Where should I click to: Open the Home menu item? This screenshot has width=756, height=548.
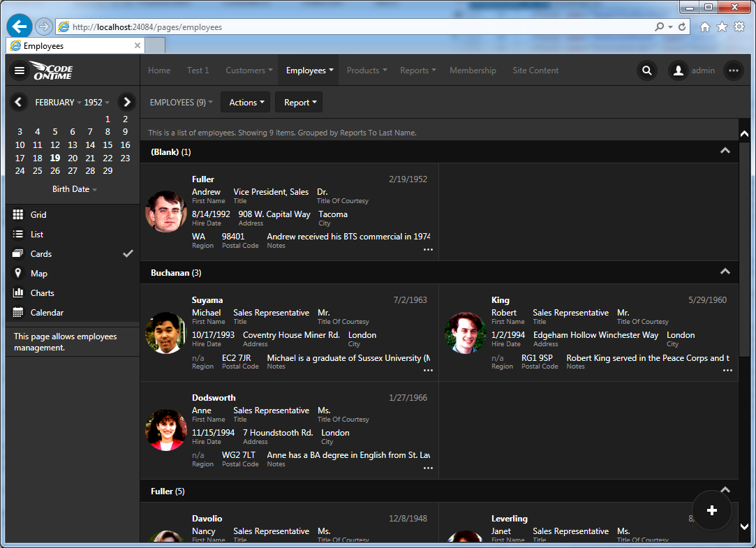[x=159, y=71]
